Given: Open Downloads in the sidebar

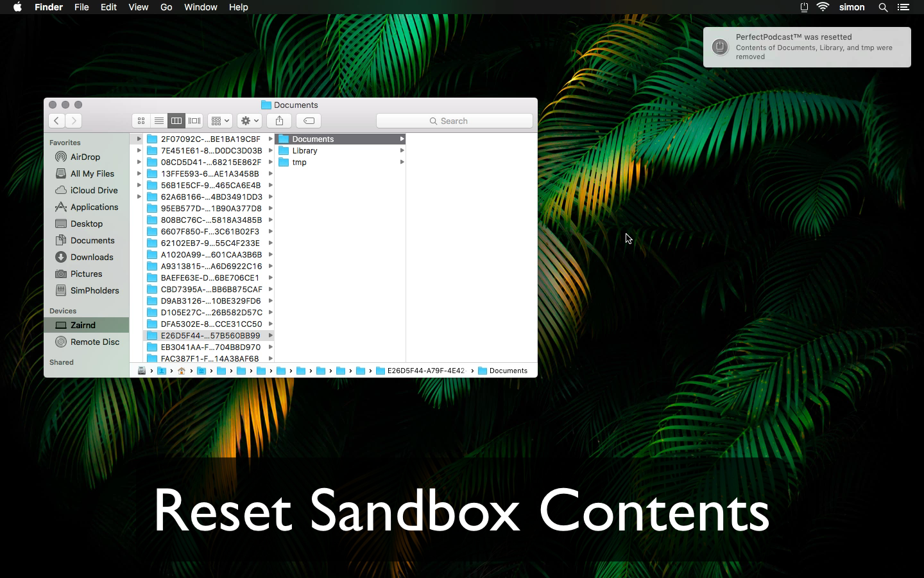Looking at the screenshot, I should [85, 257].
